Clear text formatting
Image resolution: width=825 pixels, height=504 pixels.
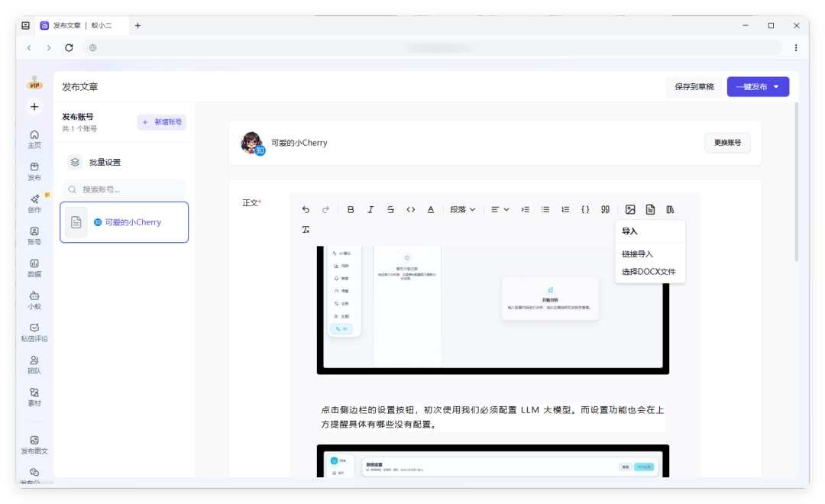306,229
